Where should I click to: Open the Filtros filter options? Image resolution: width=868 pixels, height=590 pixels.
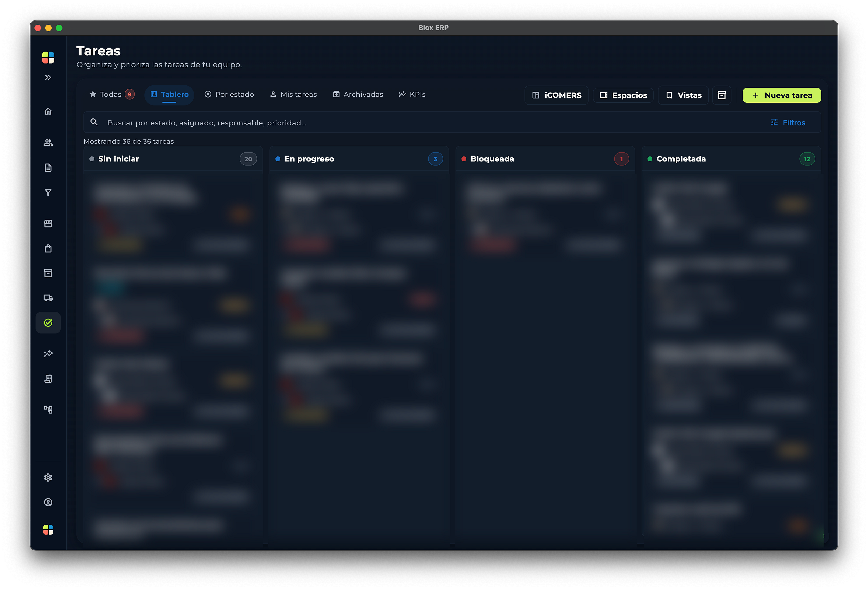(788, 122)
